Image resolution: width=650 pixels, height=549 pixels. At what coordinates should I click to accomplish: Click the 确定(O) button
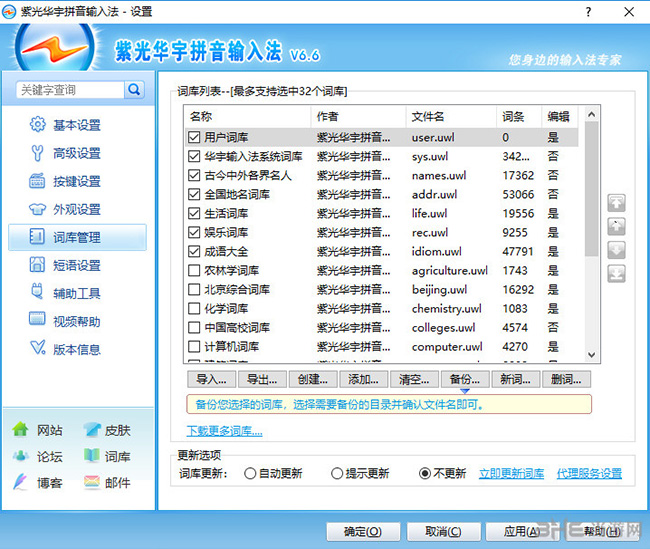click(363, 532)
